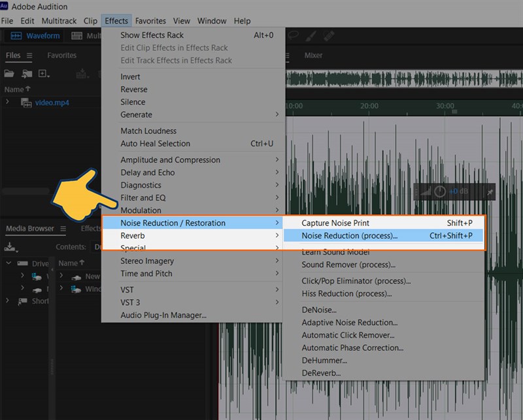The width and height of the screenshot is (523, 420).
Task: Click the import icon in Media Browser
Action: (9, 247)
